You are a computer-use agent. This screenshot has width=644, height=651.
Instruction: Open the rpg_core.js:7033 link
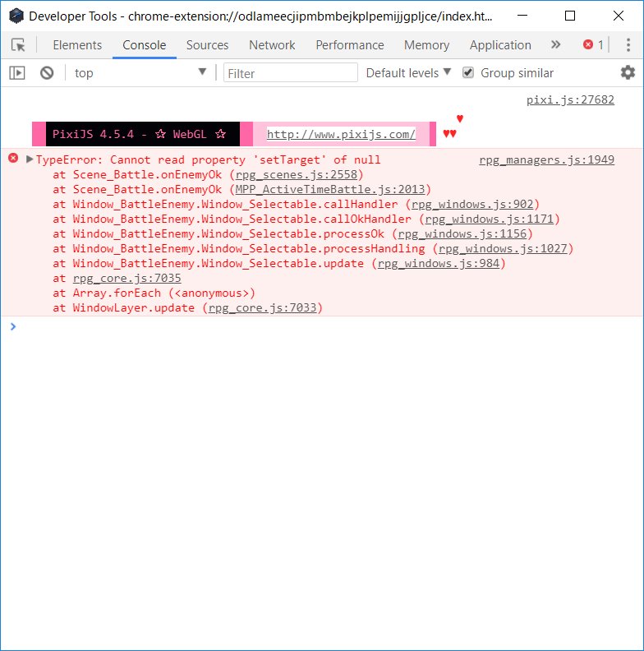pos(262,308)
